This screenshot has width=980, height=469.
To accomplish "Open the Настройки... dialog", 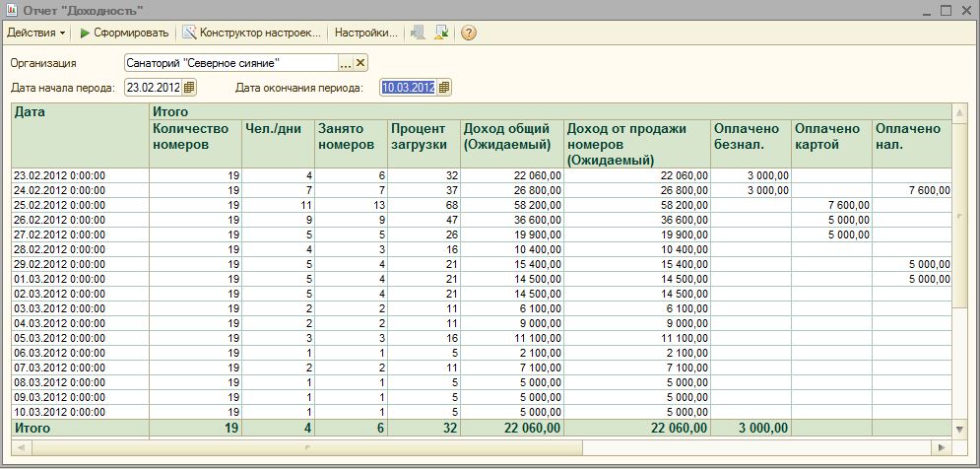I will click(x=366, y=33).
